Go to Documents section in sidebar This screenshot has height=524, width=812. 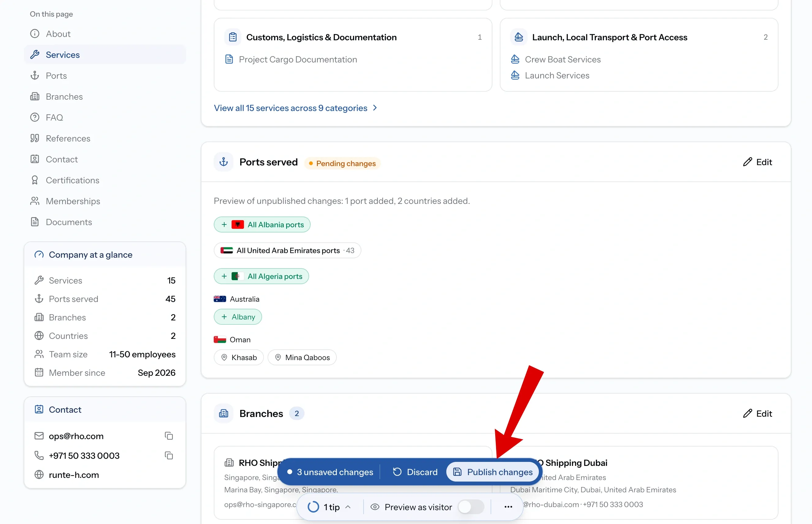point(105,222)
